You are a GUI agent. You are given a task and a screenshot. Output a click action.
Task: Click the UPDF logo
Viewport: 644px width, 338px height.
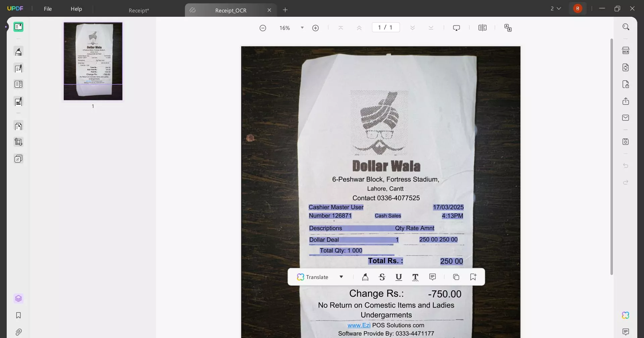(x=15, y=8)
